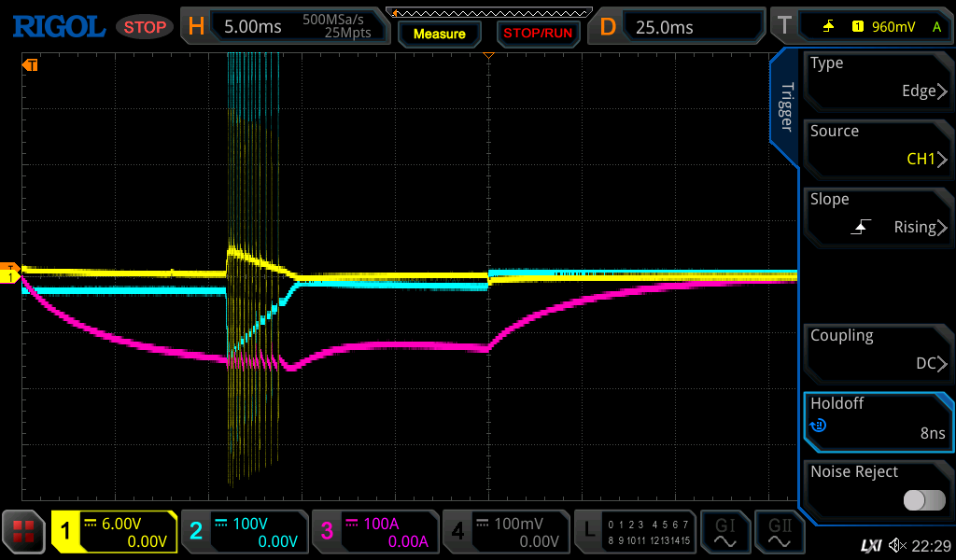This screenshot has width=956, height=560.
Task: Click the Holdoff rotary knob icon
Action: (819, 426)
